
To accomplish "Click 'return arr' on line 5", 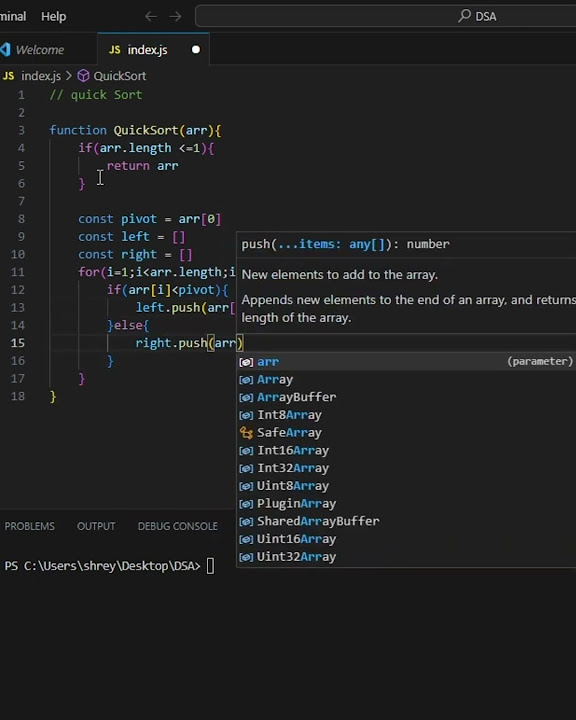I will [x=142, y=166].
